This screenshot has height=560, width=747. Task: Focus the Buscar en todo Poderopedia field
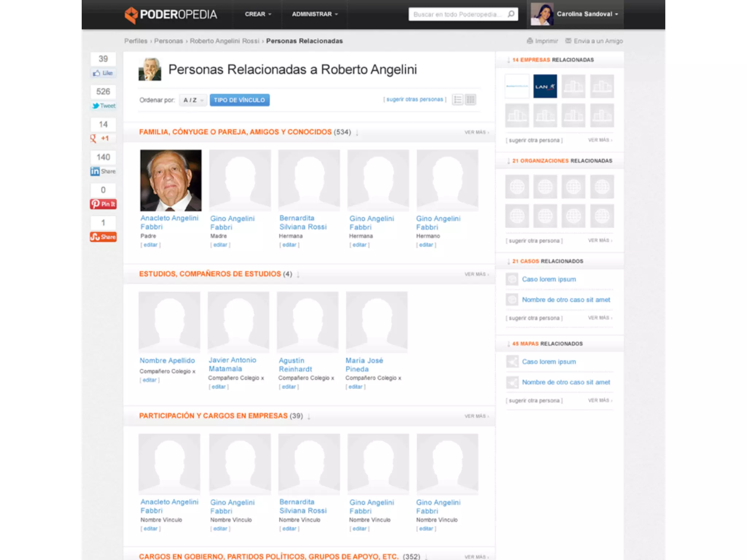pyautogui.click(x=456, y=14)
